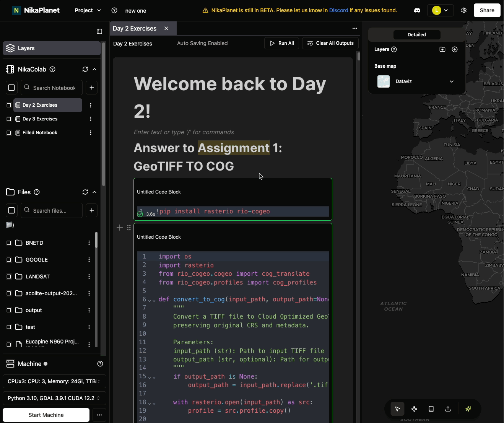Open the help icon next to Project
The width and height of the screenshot is (504, 423).
114,10
